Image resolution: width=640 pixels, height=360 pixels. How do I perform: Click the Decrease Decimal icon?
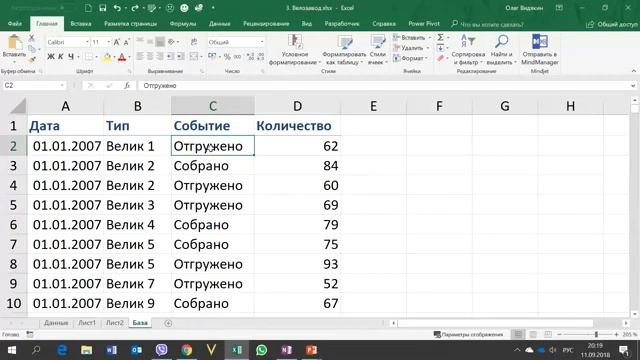[260, 56]
